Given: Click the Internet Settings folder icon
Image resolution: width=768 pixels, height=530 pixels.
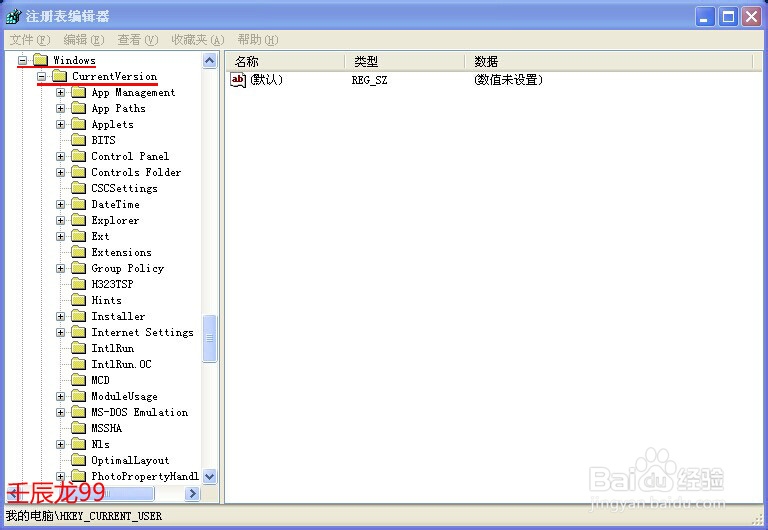Looking at the screenshot, I should (x=78, y=332).
